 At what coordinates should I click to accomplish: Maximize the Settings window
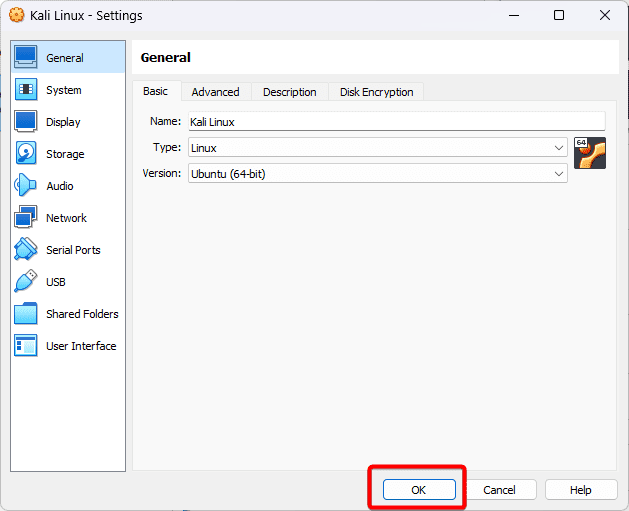[559, 15]
